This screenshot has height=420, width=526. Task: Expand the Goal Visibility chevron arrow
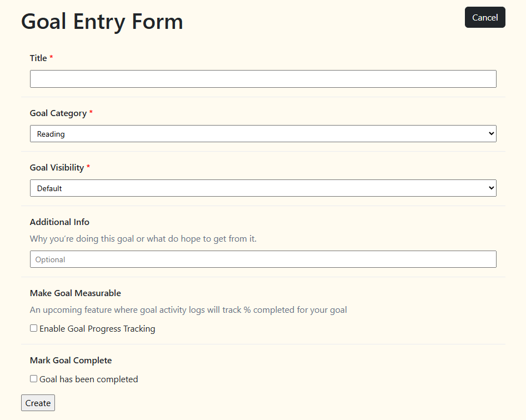tap(491, 188)
